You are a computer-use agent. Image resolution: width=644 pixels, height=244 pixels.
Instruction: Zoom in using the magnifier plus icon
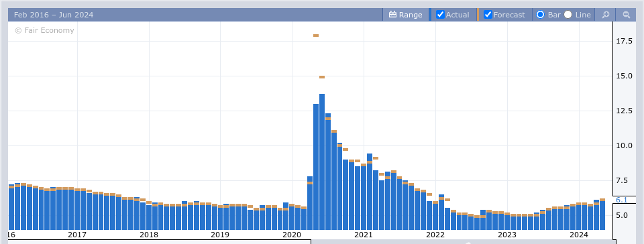pos(605,15)
